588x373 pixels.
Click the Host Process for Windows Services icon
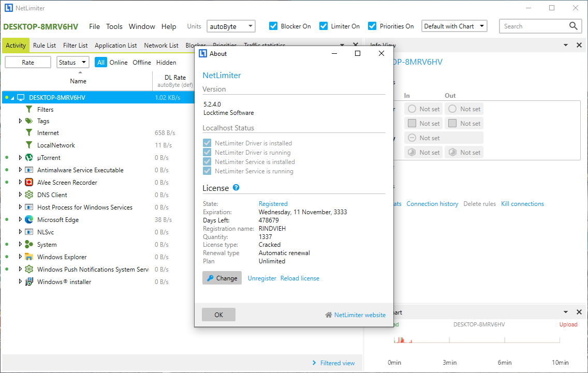tap(29, 207)
